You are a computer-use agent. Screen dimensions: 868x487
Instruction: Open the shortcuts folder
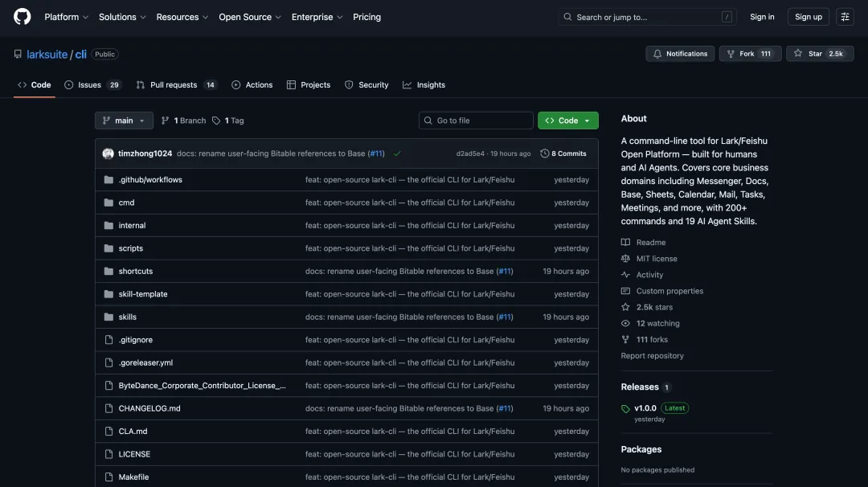point(136,271)
